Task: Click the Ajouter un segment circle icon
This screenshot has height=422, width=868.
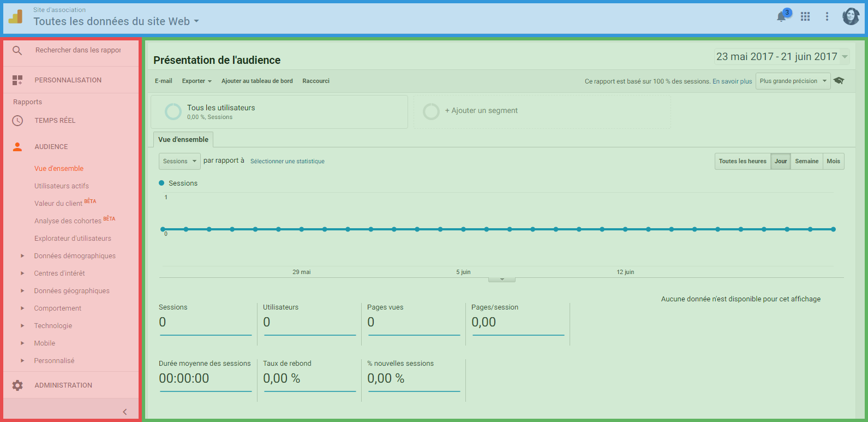Action: click(431, 111)
